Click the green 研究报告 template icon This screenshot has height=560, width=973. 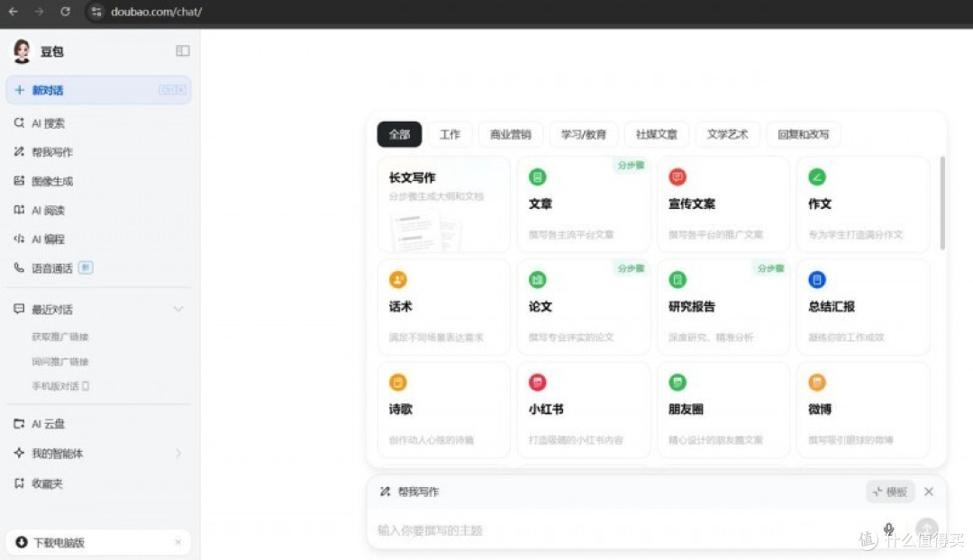click(677, 280)
